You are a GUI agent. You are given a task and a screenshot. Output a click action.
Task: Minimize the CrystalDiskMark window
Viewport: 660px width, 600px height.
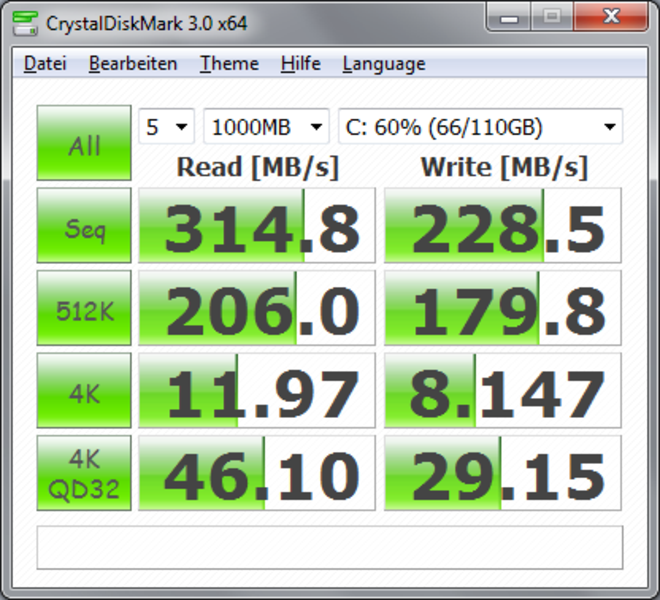(x=509, y=18)
